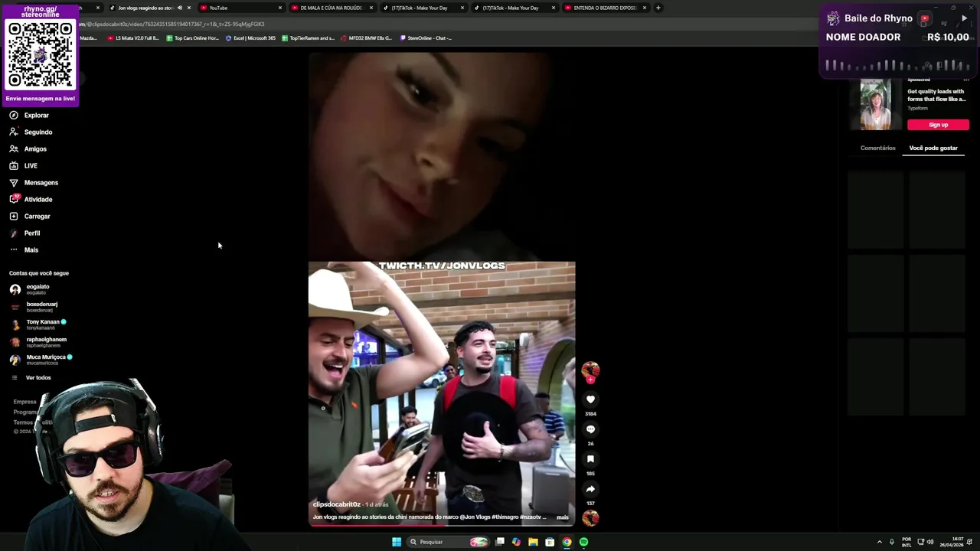Open the sponsored ad's three-dot menu
The height and width of the screenshot is (551, 980).
tap(965, 80)
